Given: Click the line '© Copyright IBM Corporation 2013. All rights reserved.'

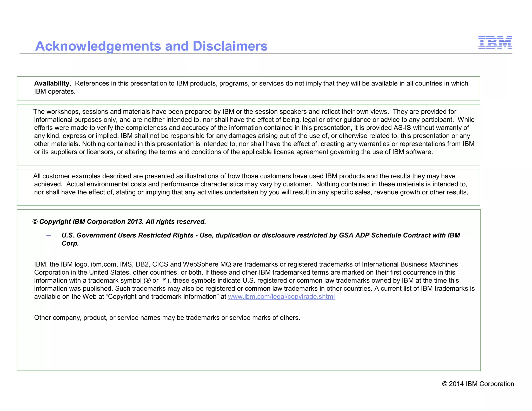Looking at the screenshot, I should click(119, 222).
